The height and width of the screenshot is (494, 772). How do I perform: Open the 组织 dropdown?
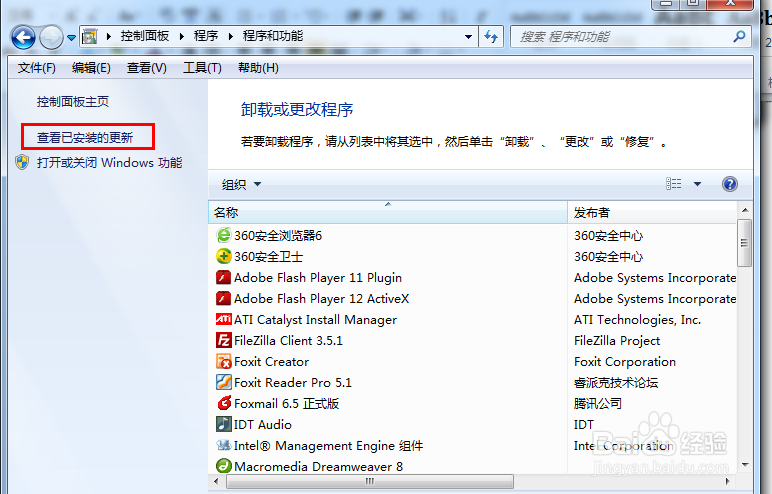click(241, 184)
